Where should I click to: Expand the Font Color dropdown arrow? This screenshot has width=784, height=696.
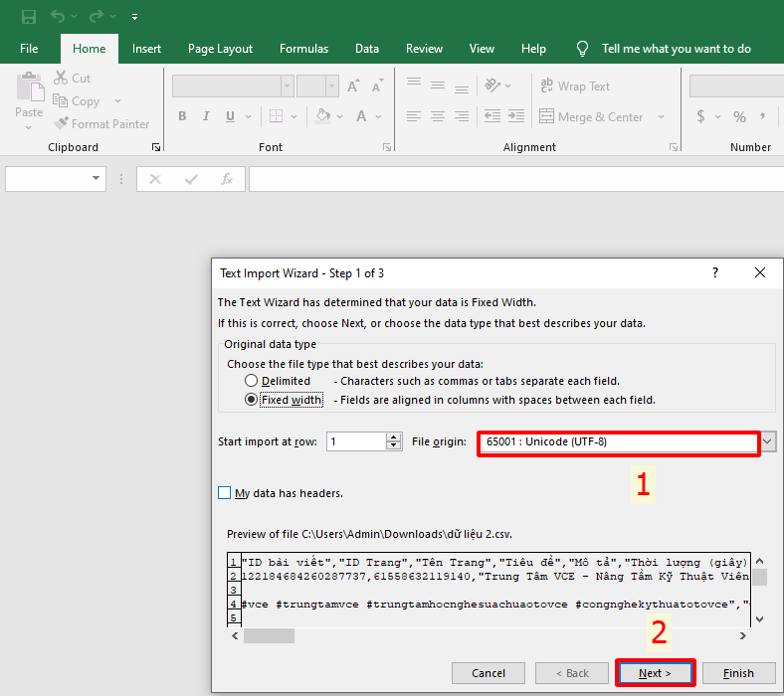(x=379, y=117)
